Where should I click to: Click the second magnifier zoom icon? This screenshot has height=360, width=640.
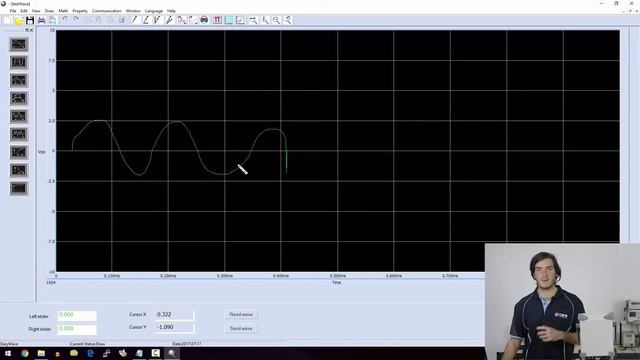pos(265,20)
